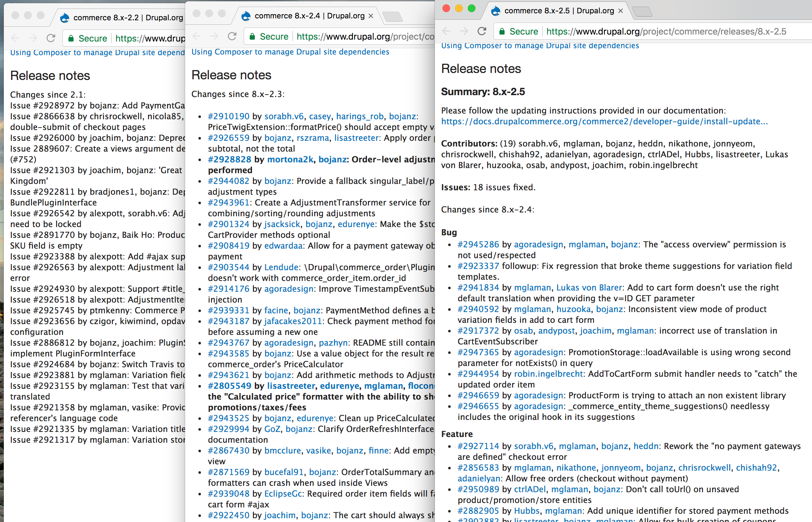This screenshot has height=522, width=812.
Task: Open issue #2945286 access overview permission
Action: (478, 245)
